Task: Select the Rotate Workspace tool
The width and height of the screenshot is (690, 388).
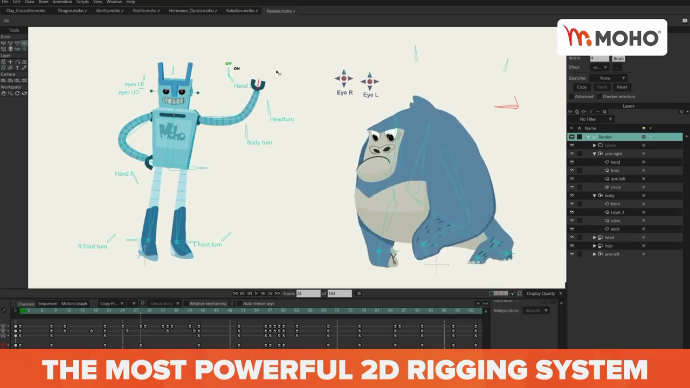Action: 17,93
